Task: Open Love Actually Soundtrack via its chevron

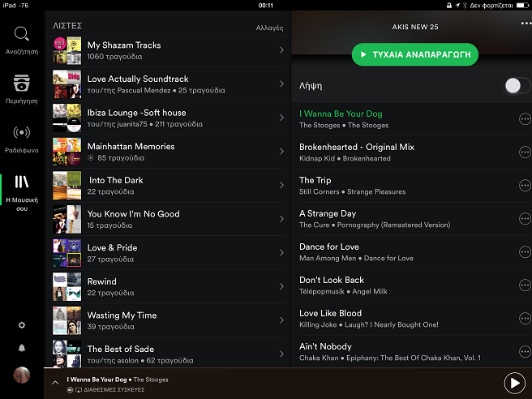Action: [x=281, y=84]
